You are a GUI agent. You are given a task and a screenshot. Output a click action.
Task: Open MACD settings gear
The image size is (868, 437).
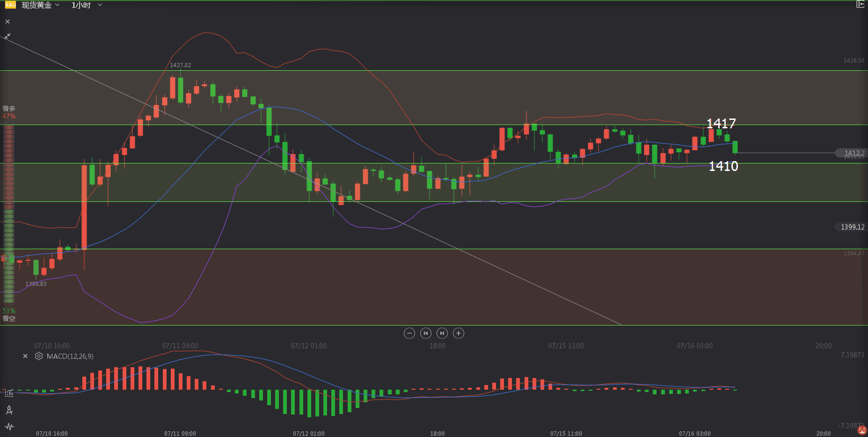point(39,356)
